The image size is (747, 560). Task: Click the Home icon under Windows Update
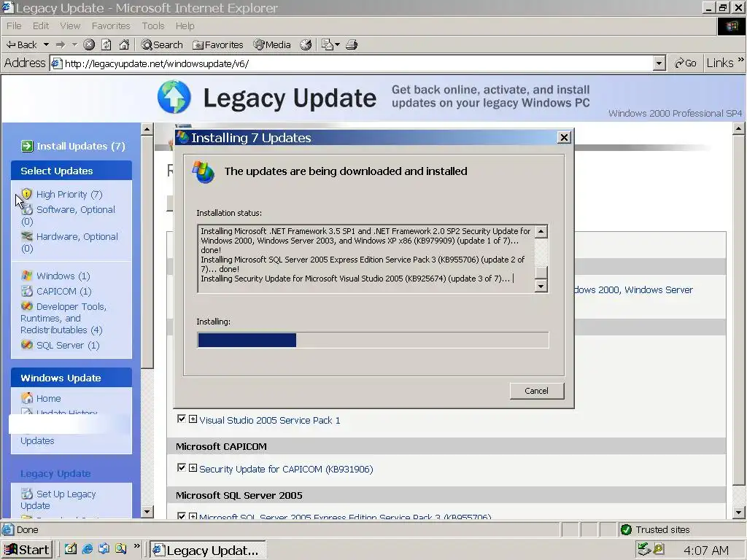27,398
